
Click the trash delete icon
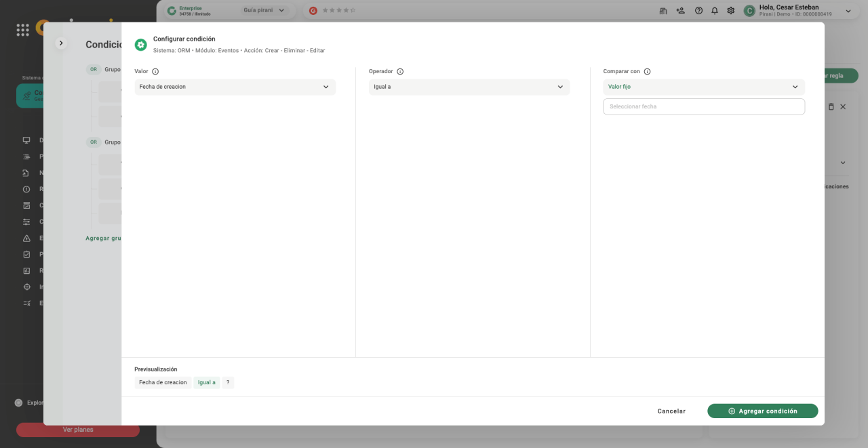point(831,107)
